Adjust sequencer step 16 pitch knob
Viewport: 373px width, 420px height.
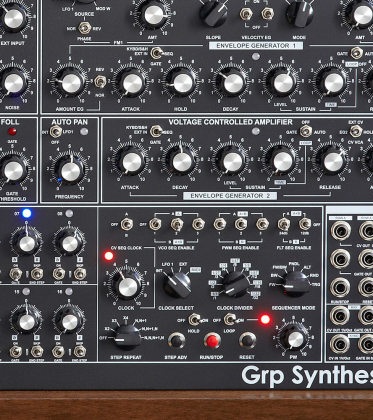pos(70,322)
